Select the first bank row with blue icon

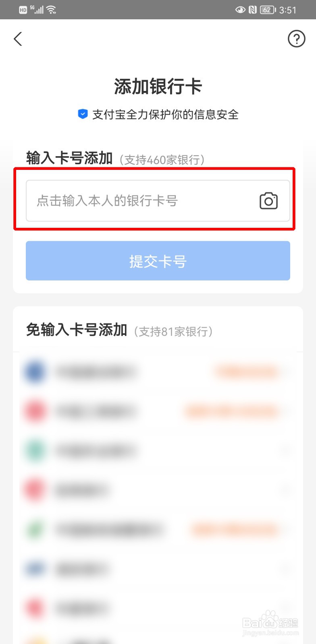[158, 372]
